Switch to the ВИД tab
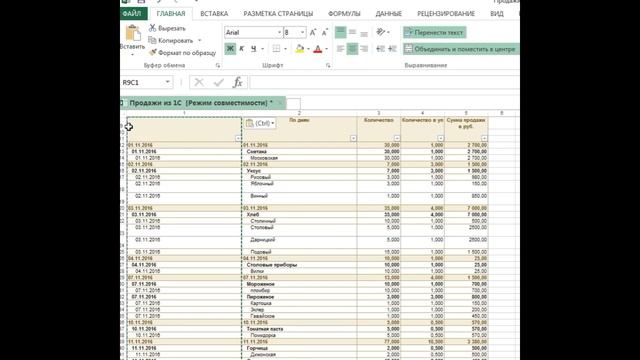This screenshot has height=360, width=640. coord(497,13)
